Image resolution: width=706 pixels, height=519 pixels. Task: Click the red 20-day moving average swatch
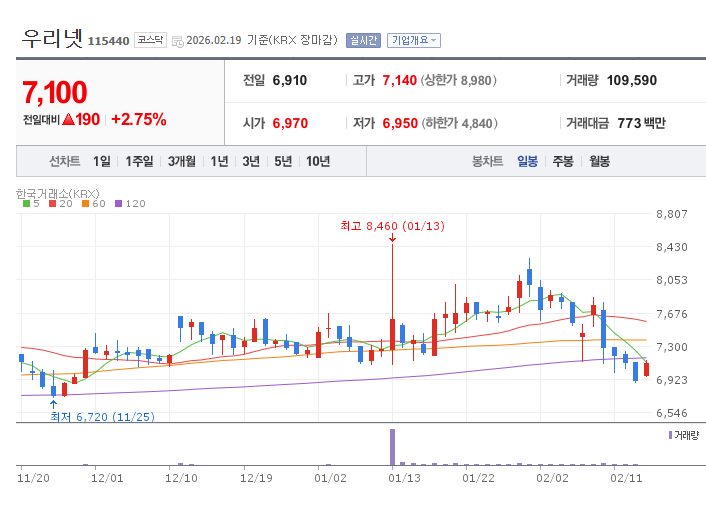52,203
